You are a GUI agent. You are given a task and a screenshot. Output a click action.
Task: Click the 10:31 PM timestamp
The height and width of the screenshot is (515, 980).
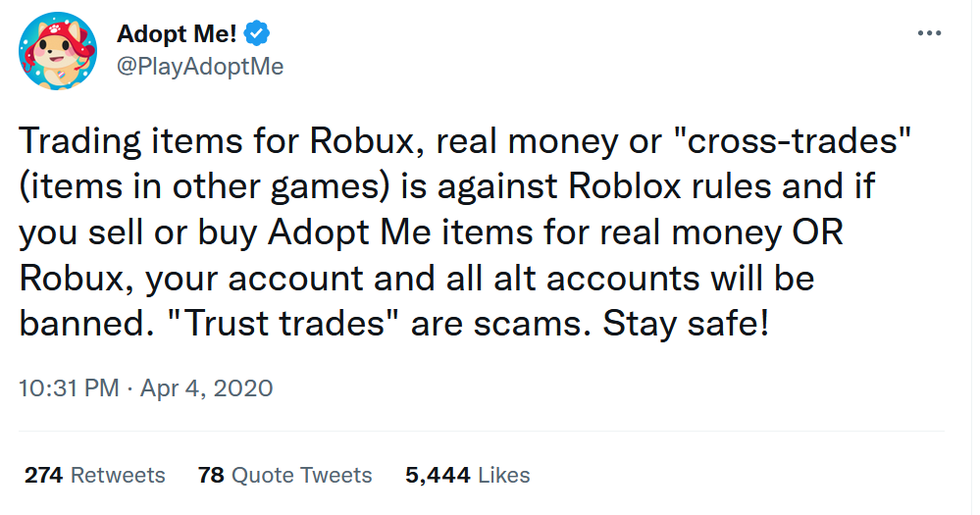[x=69, y=388]
